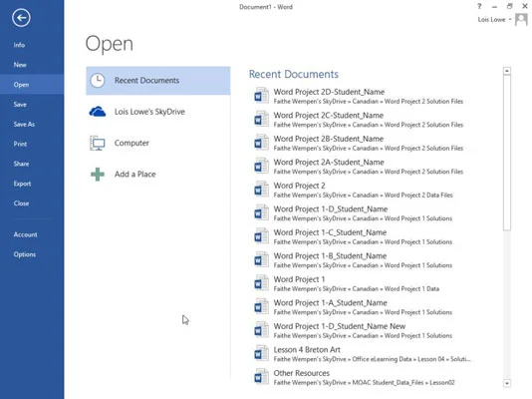Click the green Add a Place plus icon
The height and width of the screenshot is (399, 532).
pyautogui.click(x=98, y=175)
